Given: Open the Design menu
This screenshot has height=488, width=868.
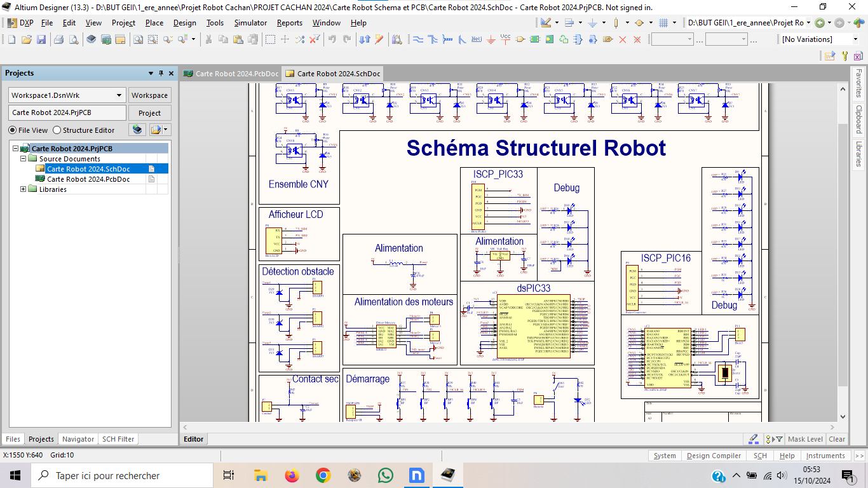Looking at the screenshot, I should [x=184, y=23].
